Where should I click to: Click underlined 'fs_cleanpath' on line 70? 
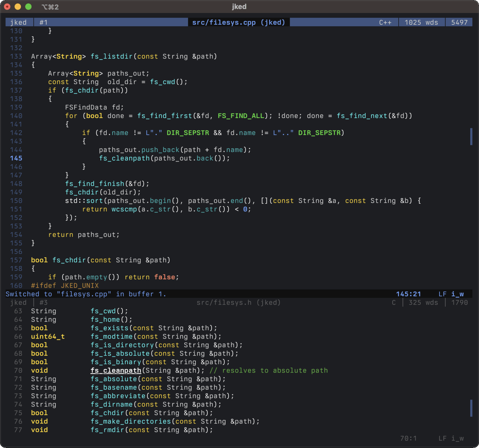(116, 370)
